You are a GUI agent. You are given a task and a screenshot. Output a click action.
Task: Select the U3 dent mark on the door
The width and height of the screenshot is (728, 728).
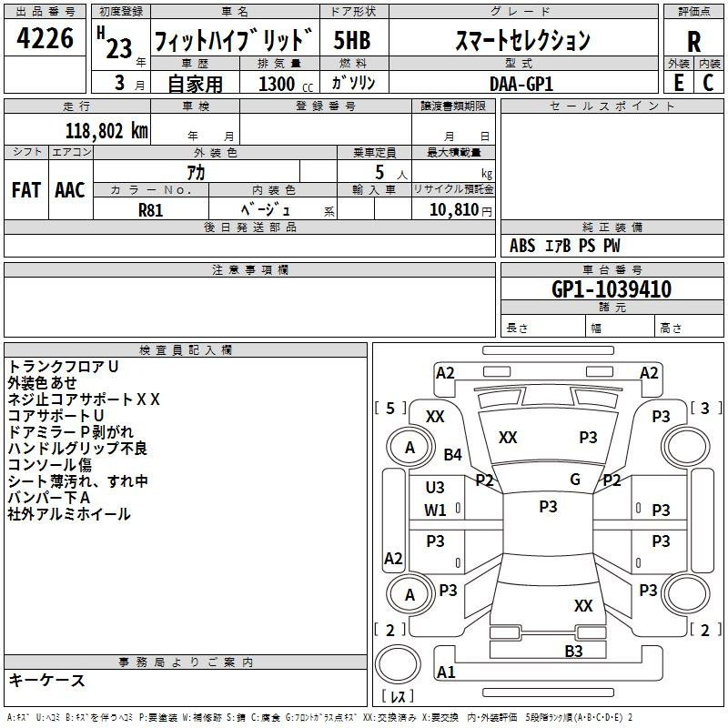[435, 488]
